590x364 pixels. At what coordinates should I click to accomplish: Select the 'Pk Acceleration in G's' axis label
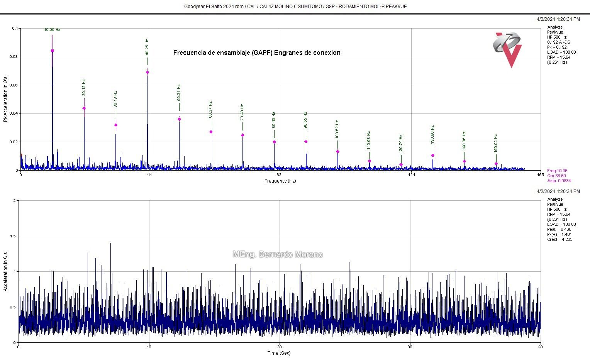(x=5, y=100)
